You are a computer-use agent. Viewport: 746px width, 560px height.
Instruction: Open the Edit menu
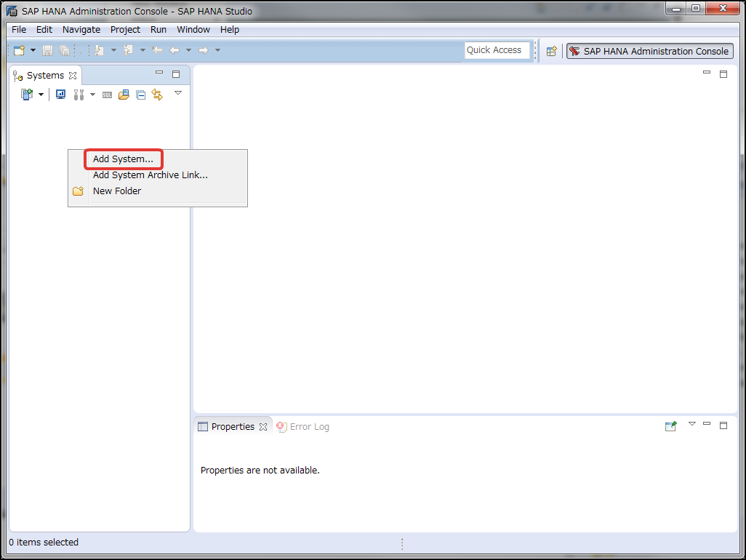44,30
